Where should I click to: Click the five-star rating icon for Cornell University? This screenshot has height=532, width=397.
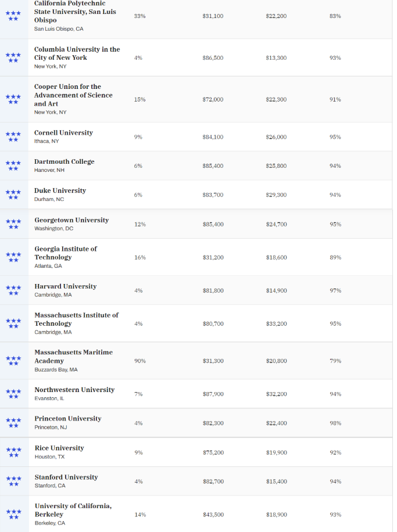point(13,136)
